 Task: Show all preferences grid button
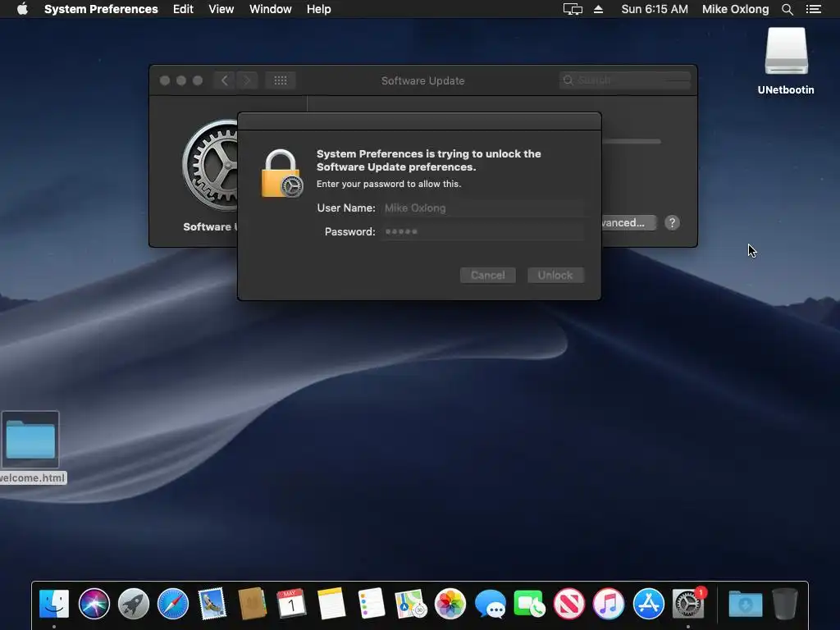(281, 80)
